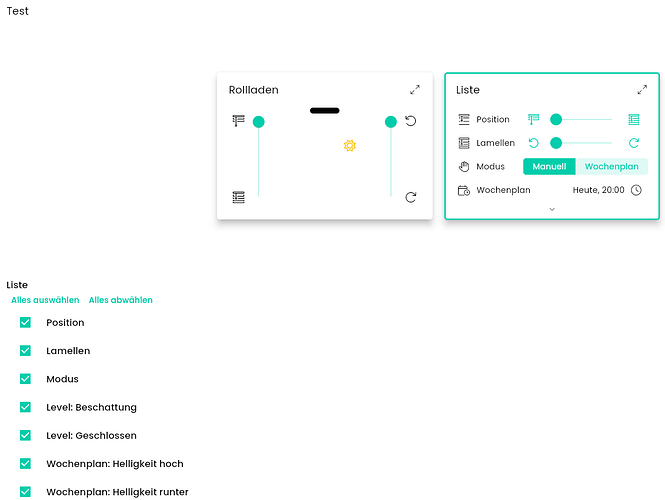Click the black handle bar atop Rollladen

(325, 110)
